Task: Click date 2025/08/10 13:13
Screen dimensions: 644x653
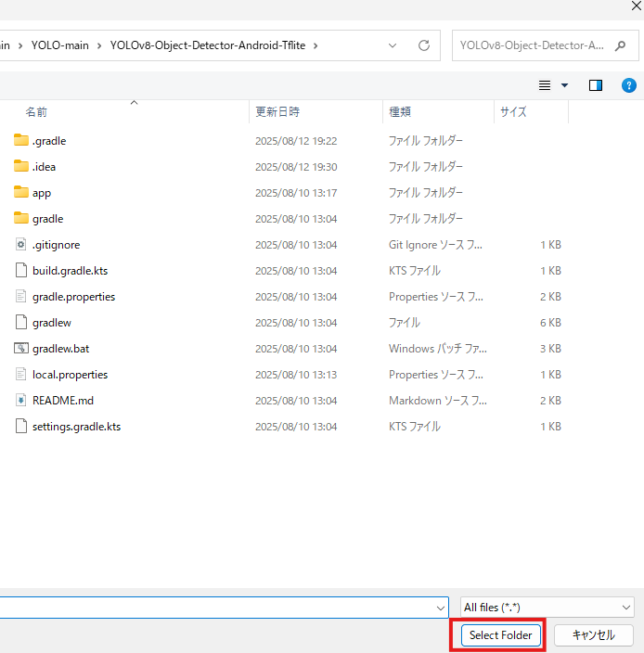Action: [296, 375]
